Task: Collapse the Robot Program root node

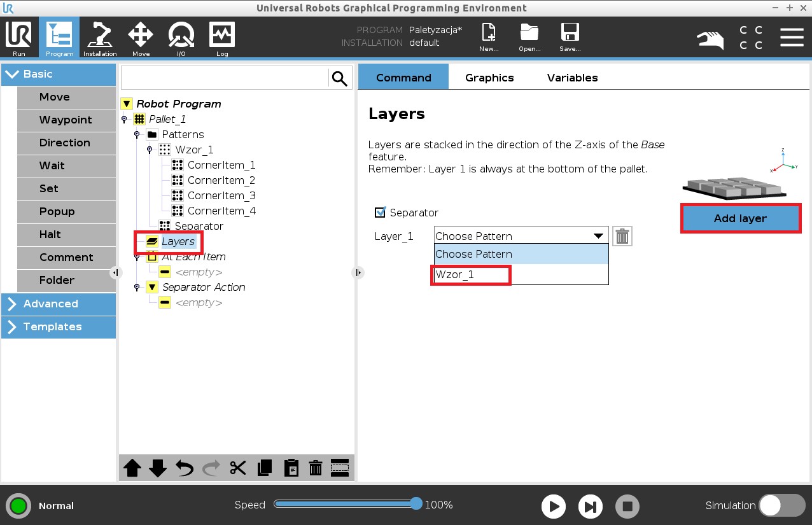Action: tap(127, 104)
